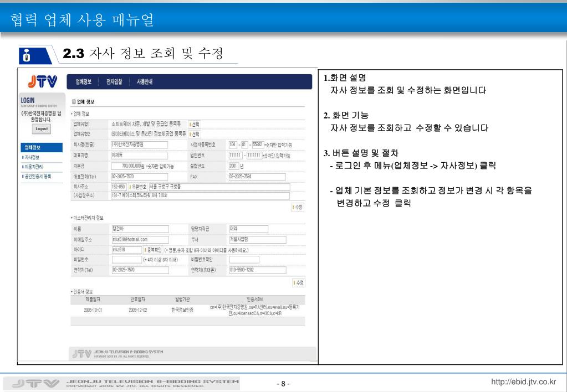Focus the 대표자명 input field

point(140,156)
